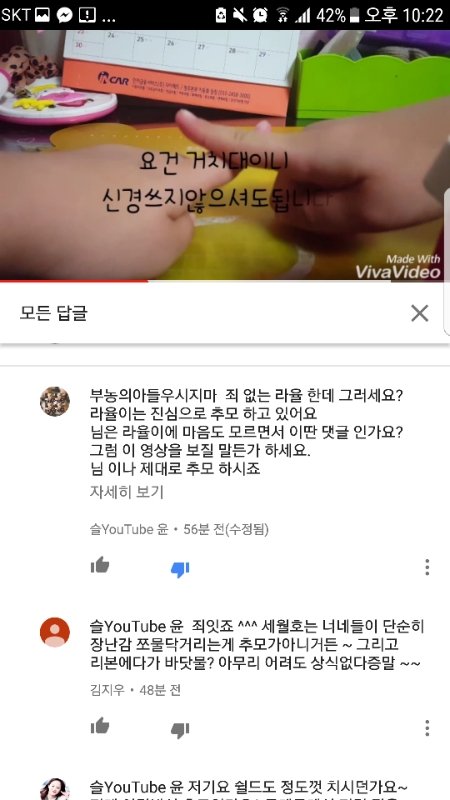
Task: Open the avatar of the bottom commenter
Action: 55,789
